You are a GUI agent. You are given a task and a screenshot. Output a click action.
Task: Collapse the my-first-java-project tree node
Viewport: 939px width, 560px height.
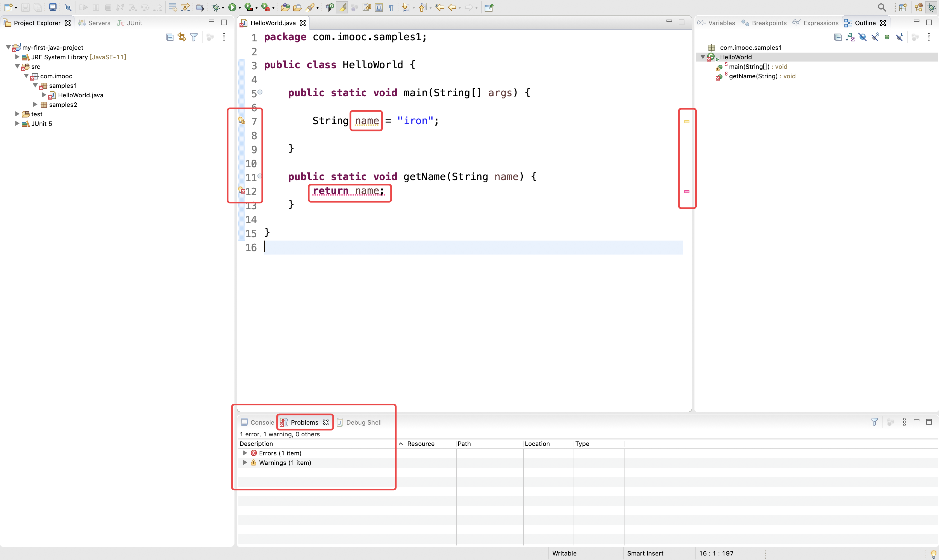pos(8,47)
